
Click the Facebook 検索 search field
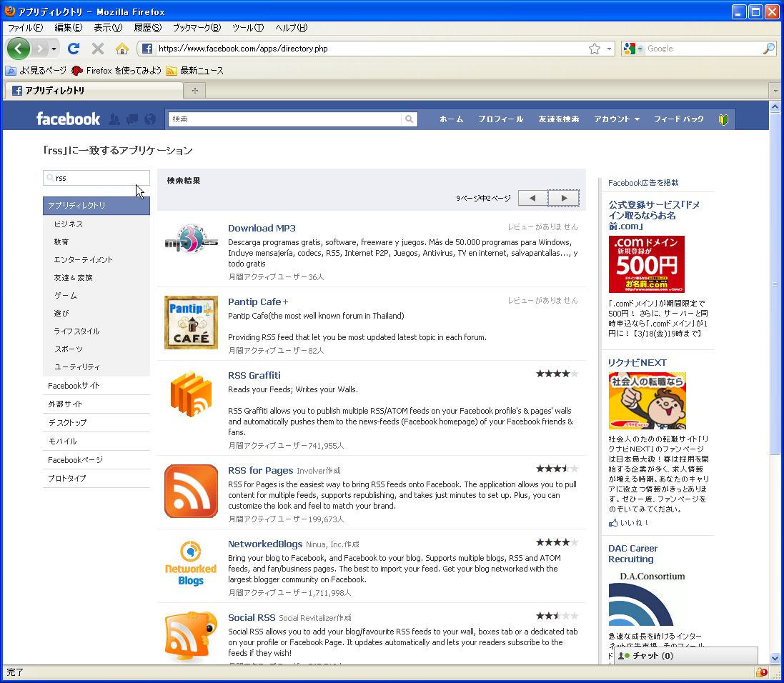point(284,119)
